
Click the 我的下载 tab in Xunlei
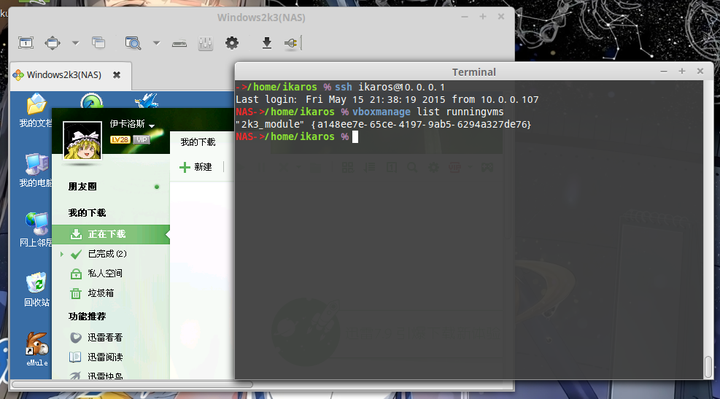pos(198,142)
